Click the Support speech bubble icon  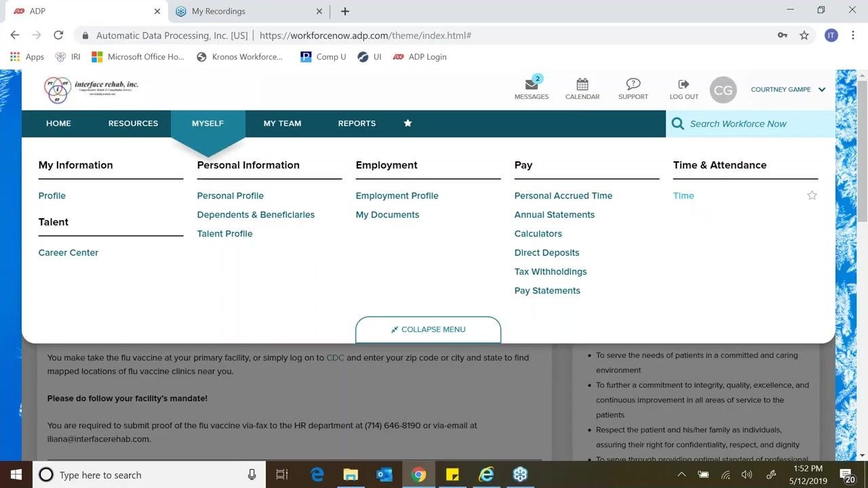633,84
